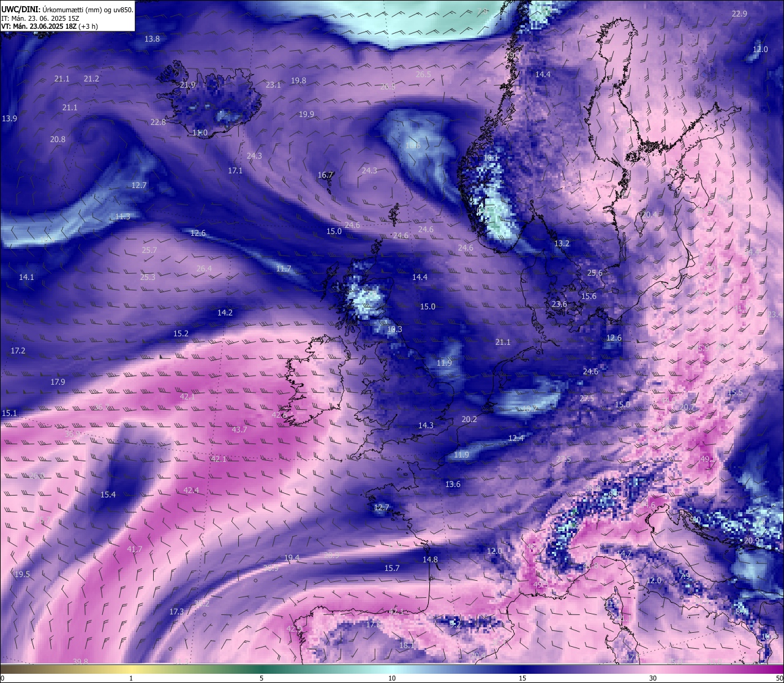Screen dimensions: 784x683
Task: Click the 1 tick on color scale
Action: click(131, 677)
